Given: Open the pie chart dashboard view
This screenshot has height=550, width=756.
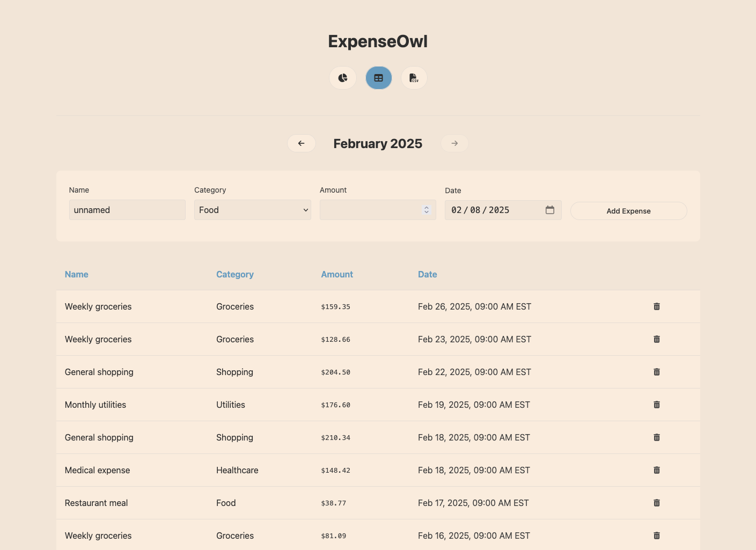Looking at the screenshot, I should click(x=343, y=78).
